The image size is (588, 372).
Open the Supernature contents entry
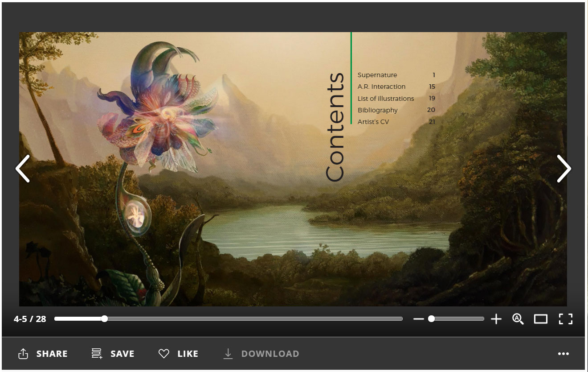pyautogui.click(x=378, y=74)
